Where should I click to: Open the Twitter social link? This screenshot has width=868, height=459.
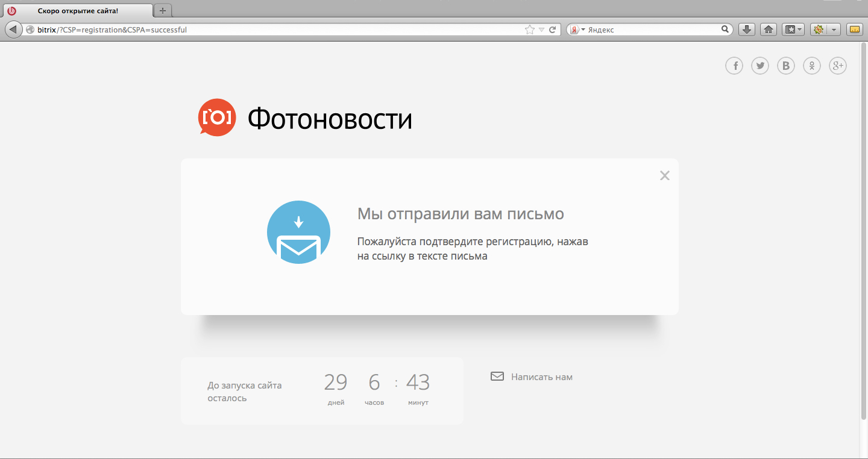[759, 66]
